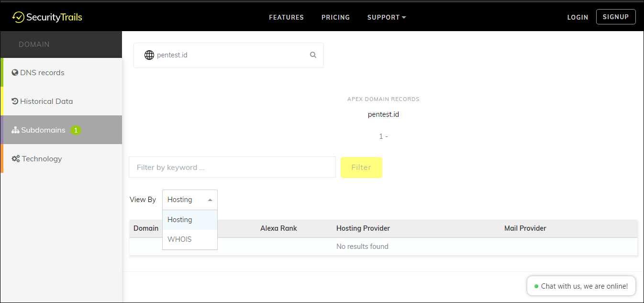
Task: Select Hosting from the View By list
Action: point(190,220)
